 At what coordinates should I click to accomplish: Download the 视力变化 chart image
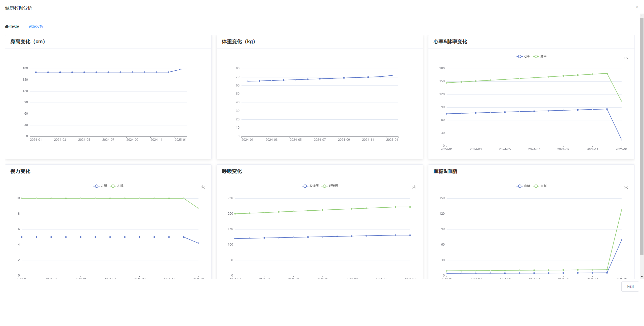tap(203, 187)
